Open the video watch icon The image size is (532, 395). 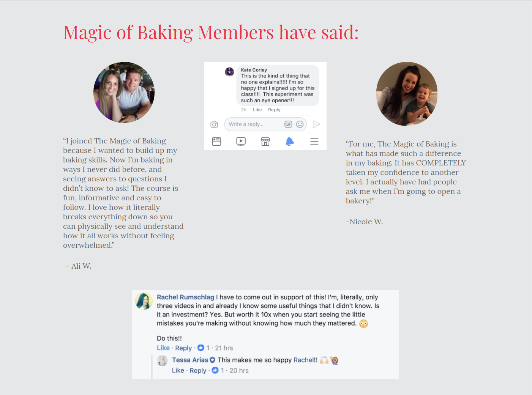(241, 142)
